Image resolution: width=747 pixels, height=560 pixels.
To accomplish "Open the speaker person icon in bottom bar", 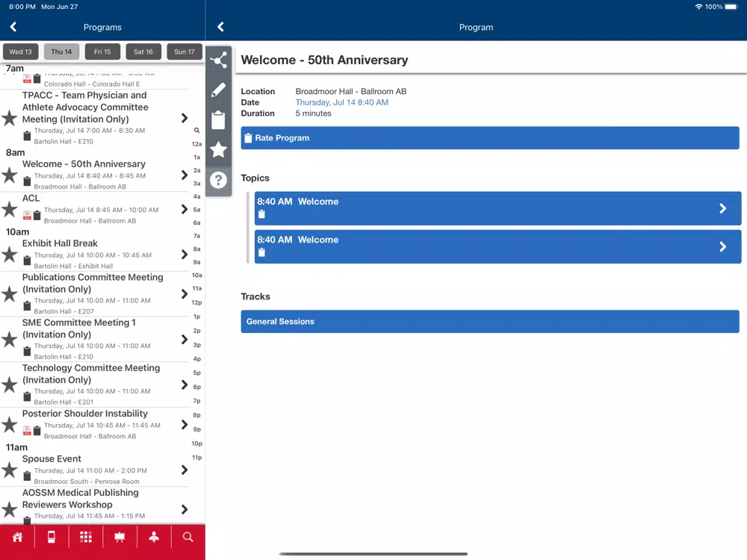I will coord(154,537).
